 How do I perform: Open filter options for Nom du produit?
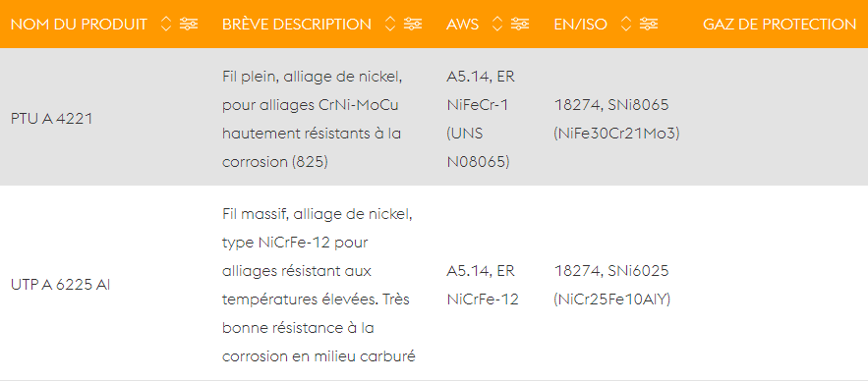[189, 24]
